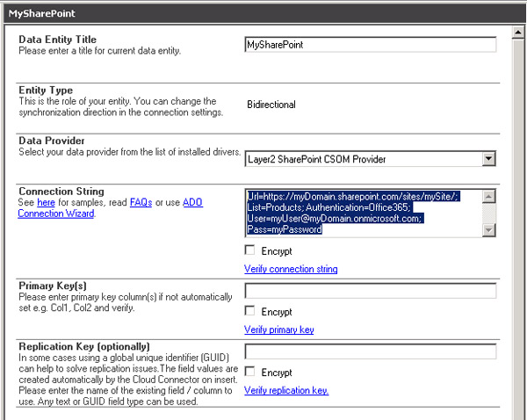Click the connection string scroll up arrow
The width and height of the screenshot is (527, 420).
click(489, 197)
